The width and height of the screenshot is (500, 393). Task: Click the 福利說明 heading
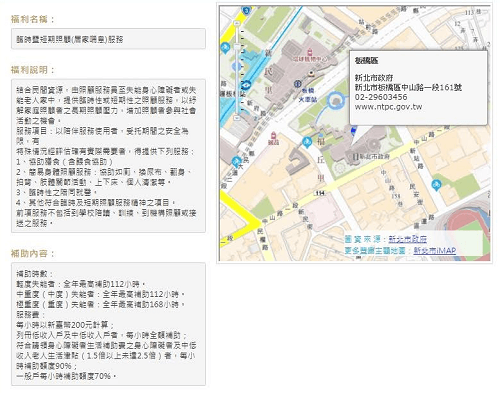pyautogui.click(x=32, y=70)
